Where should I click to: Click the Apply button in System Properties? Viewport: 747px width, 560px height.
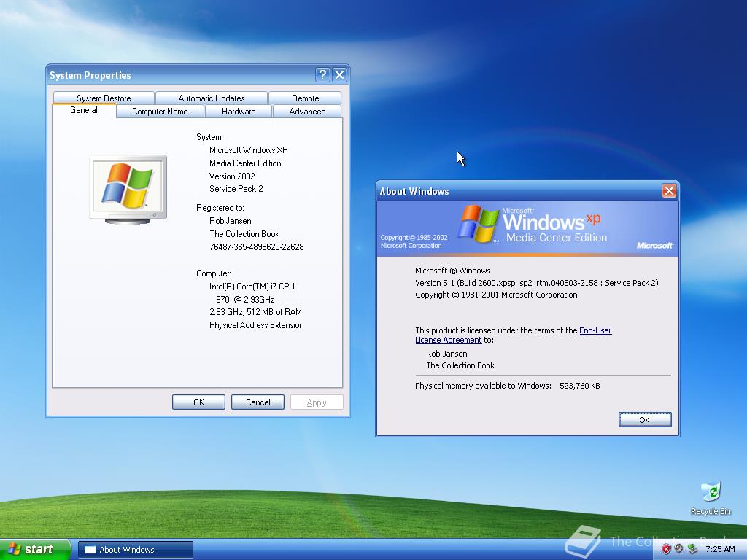pyautogui.click(x=317, y=402)
